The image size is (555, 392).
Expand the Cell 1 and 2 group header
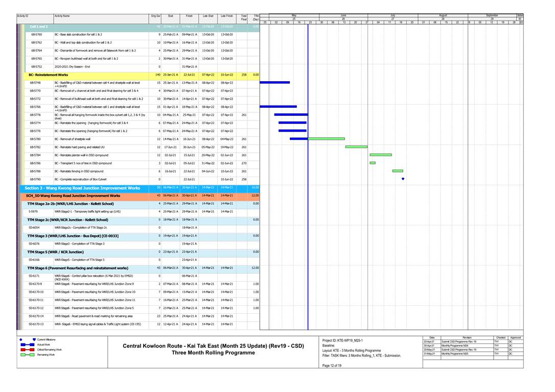click(x=39, y=26)
